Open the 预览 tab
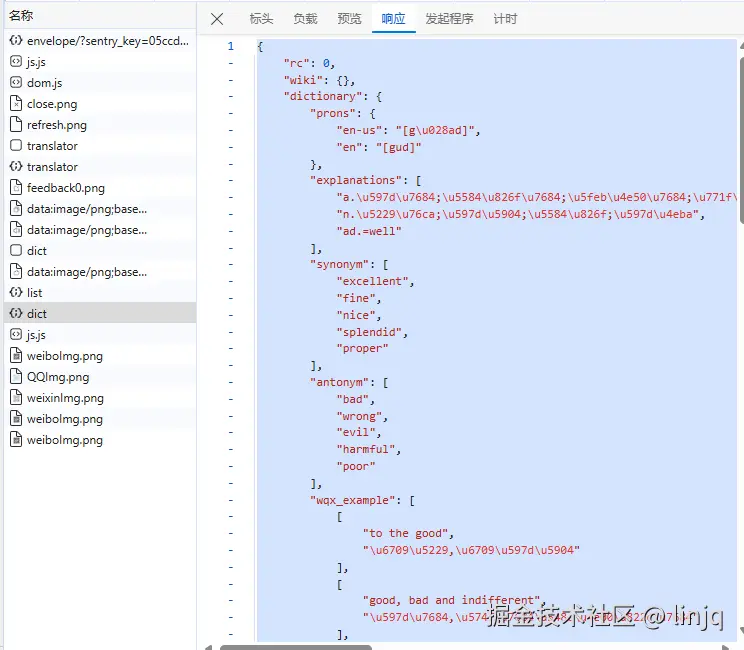The image size is (744, 650). 349,19
